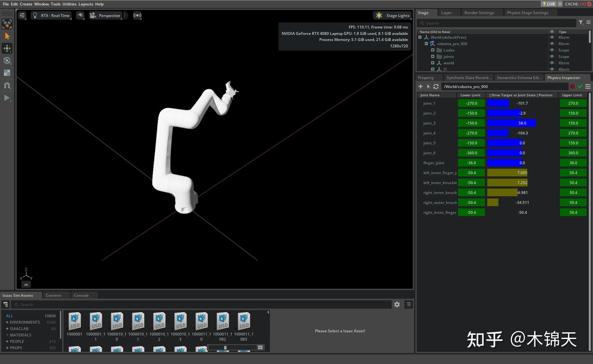Image resolution: width=593 pixels, height=364 pixels.
Task: Click the refresh icon in Physics Inspector
Action: [x=436, y=86]
